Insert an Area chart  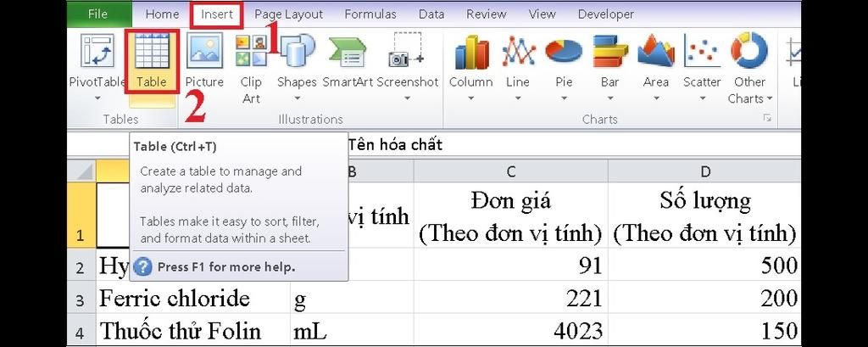[655, 61]
